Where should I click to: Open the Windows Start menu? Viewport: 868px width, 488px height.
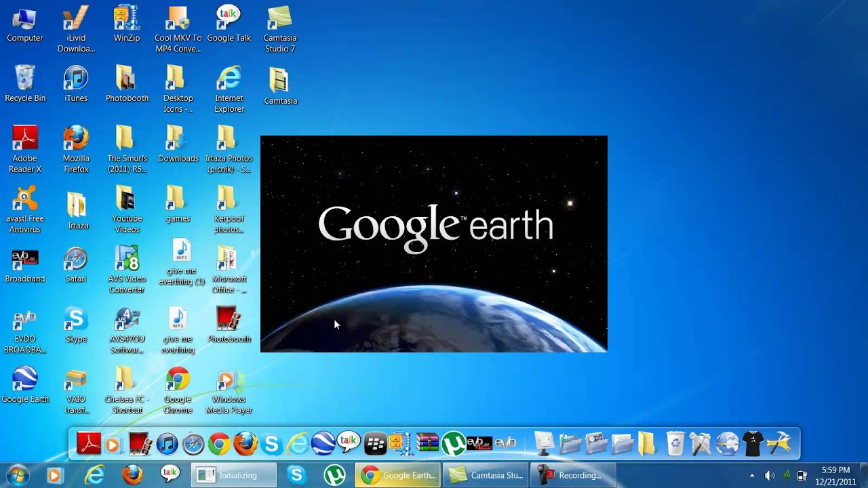click(18, 475)
